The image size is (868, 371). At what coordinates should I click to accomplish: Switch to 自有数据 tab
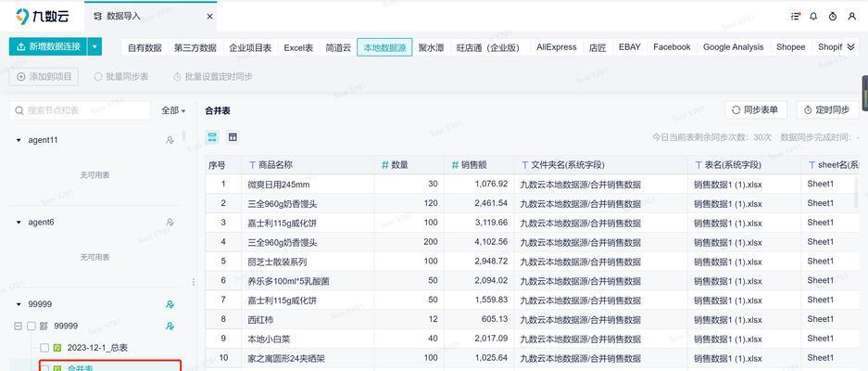(145, 47)
